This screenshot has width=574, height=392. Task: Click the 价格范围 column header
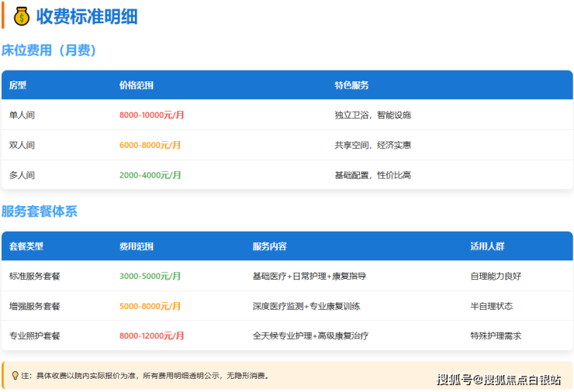[137, 85]
